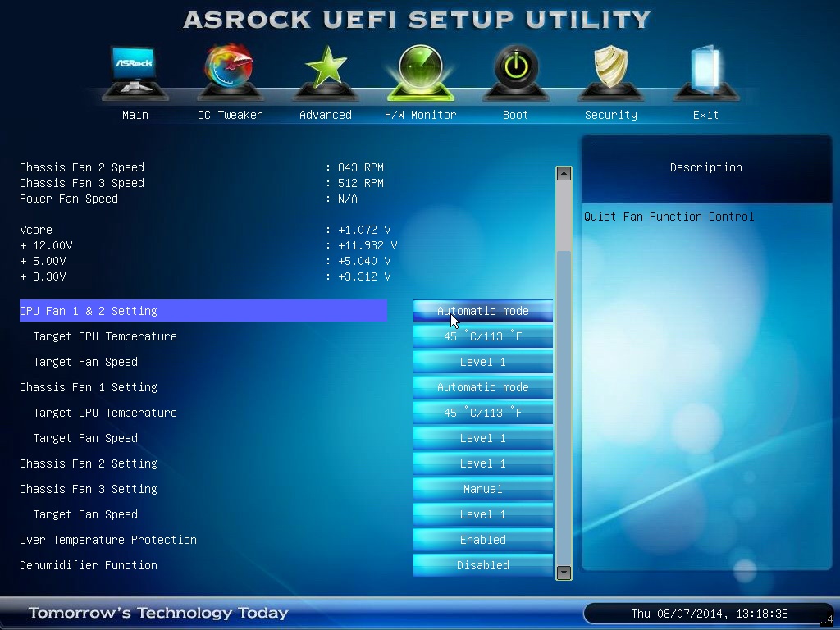Select the Chassis Fan 3 Setting label

pyautogui.click(x=89, y=489)
